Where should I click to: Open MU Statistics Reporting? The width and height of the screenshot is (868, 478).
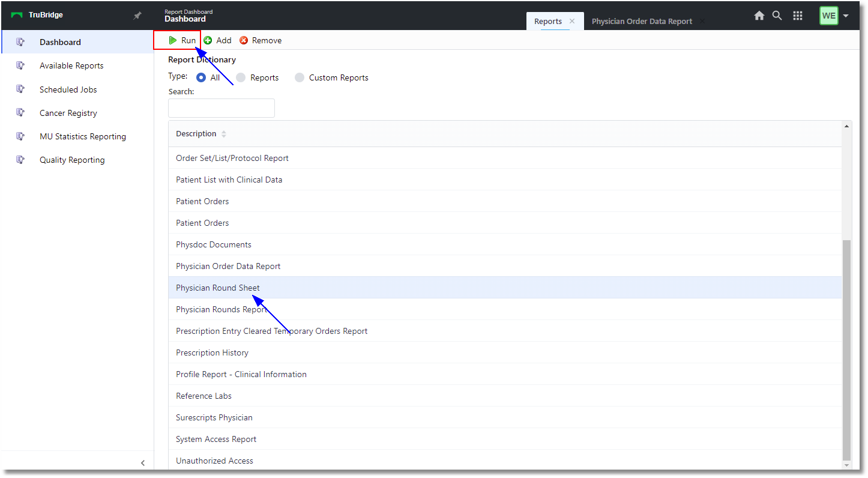click(83, 136)
